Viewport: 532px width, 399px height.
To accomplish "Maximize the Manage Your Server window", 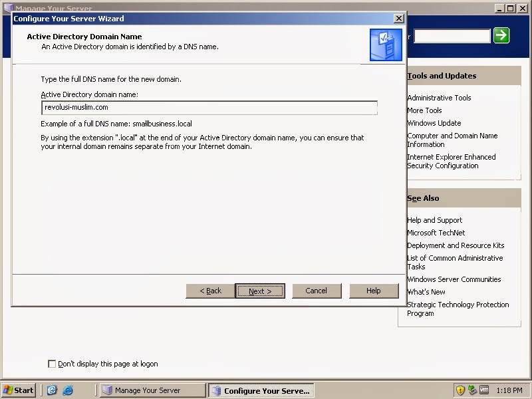I will (x=510, y=8).
